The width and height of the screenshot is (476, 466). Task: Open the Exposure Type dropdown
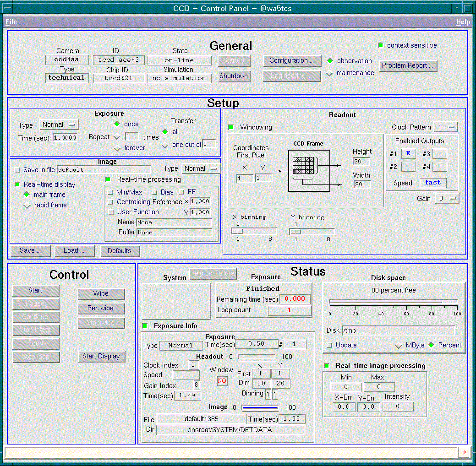click(x=59, y=125)
